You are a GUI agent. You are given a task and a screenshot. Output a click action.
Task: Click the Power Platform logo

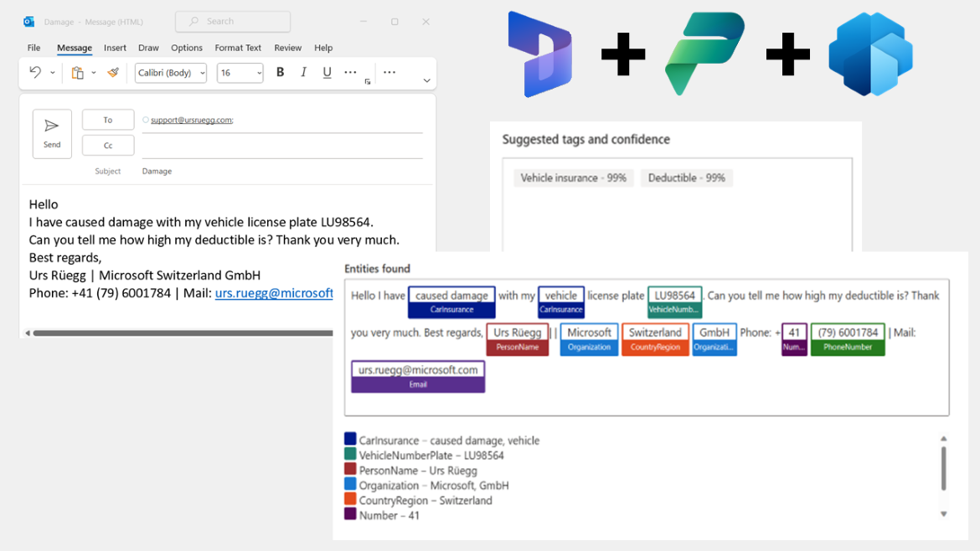coord(704,54)
